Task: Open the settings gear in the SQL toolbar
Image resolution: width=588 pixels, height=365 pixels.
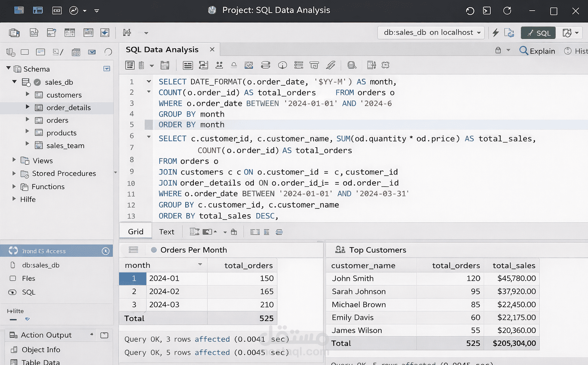Action: click(x=385, y=65)
